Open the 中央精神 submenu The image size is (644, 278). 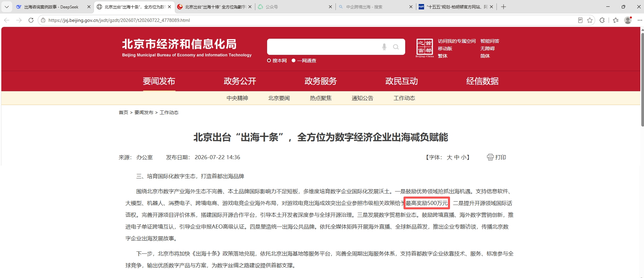point(237,98)
